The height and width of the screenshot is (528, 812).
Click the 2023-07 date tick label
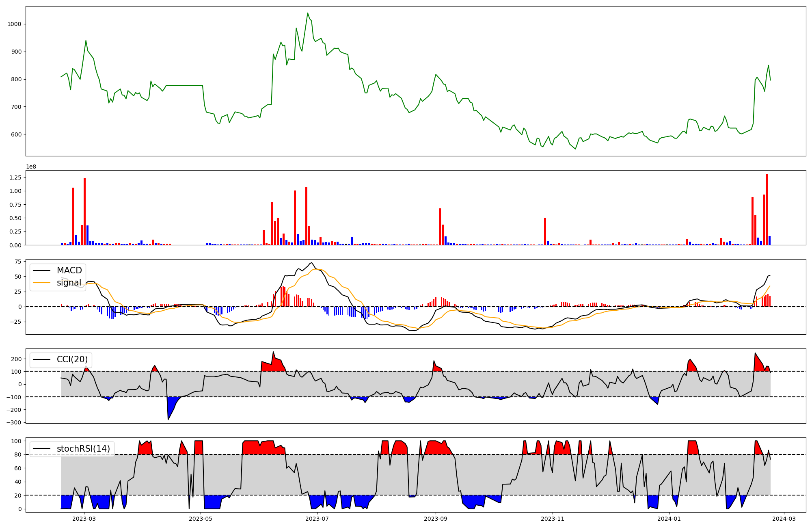coord(317,519)
